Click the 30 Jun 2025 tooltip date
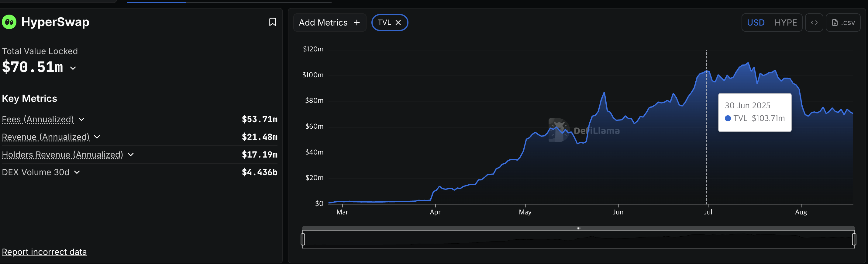This screenshot has width=868, height=264. (747, 106)
